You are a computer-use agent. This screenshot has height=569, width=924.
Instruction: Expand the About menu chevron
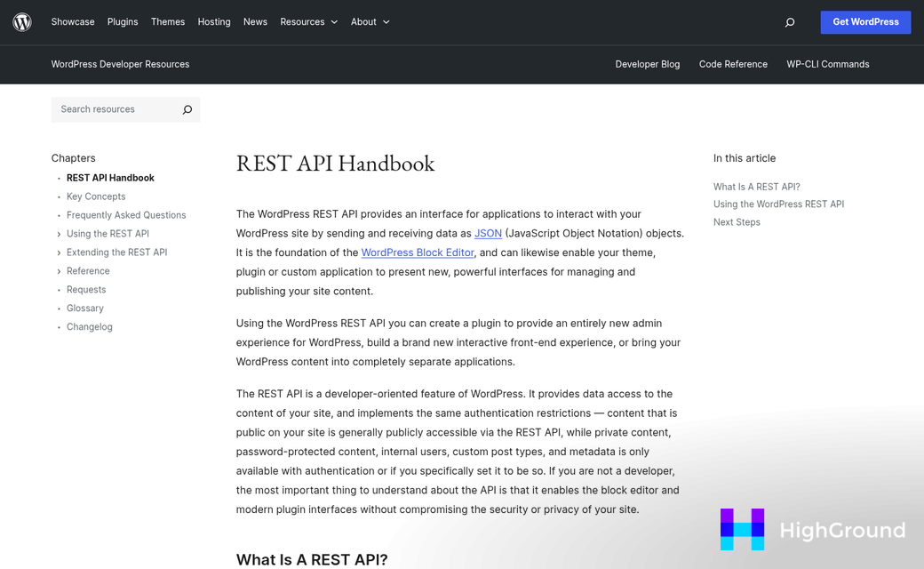point(386,22)
